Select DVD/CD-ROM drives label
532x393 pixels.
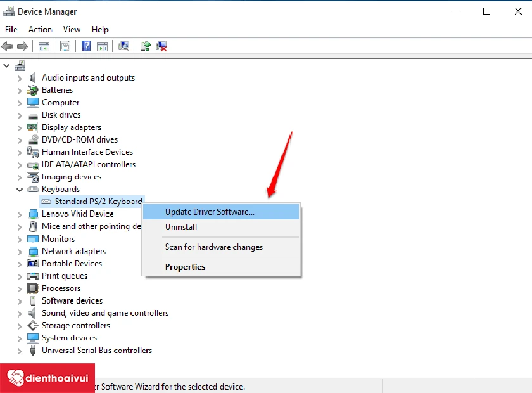click(79, 139)
